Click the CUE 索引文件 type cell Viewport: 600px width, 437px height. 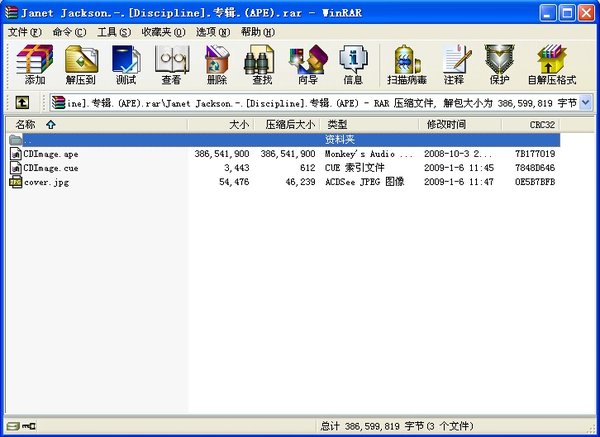[x=355, y=168]
